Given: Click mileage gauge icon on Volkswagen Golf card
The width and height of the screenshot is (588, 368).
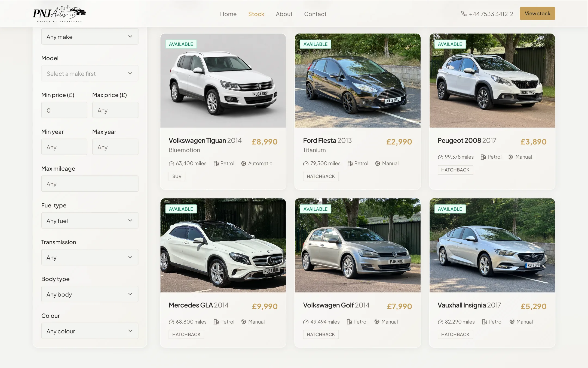Looking at the screenshot, I should pos(306,322).
